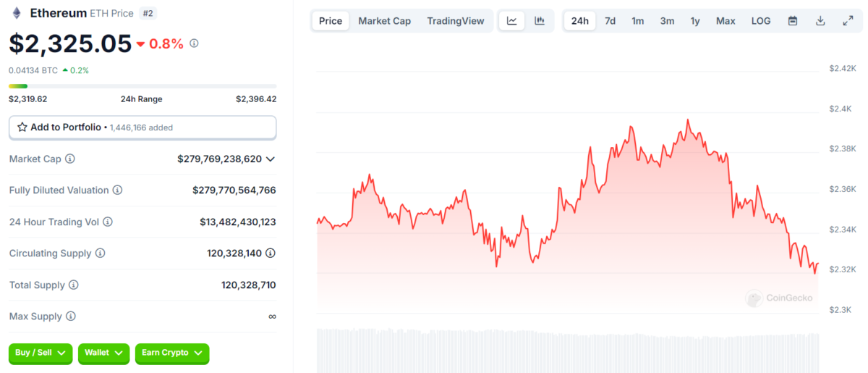Screen dimensions: 868x373
Task: Open the Earn Crypto dropdown
Action: 172,353
